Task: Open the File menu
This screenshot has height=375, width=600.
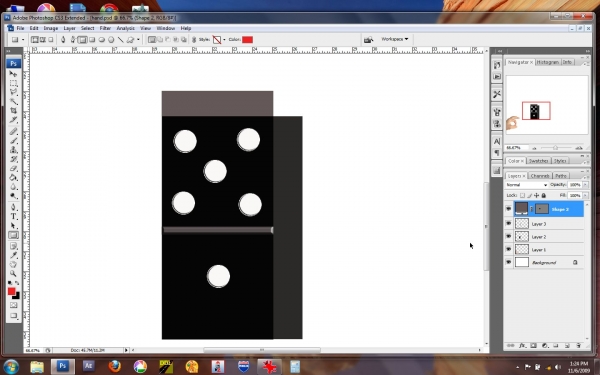Action: (20, 28)
